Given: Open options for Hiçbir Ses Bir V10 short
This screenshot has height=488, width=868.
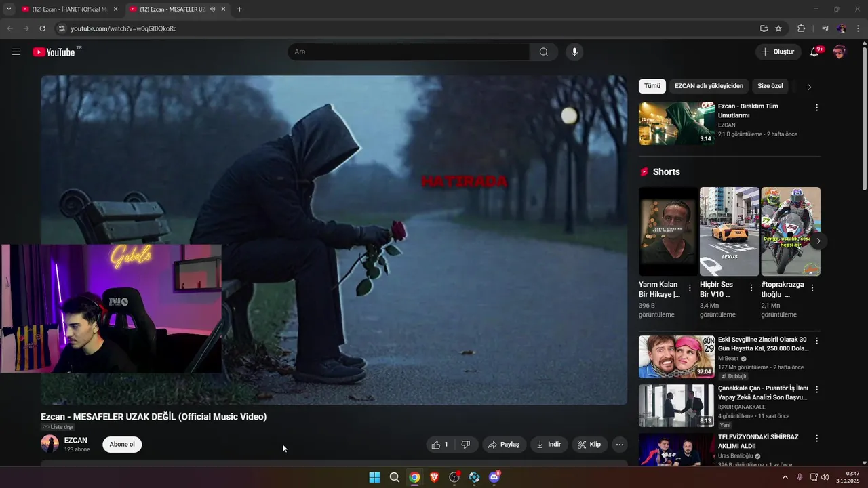Looking at the screenshot, I should pyautogui.click(x=751, y=288).
